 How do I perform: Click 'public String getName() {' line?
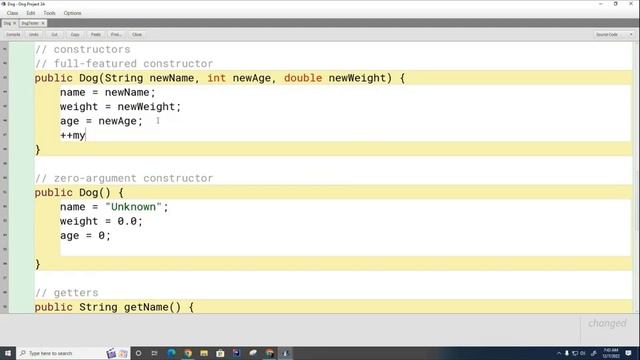click(114, 307)
